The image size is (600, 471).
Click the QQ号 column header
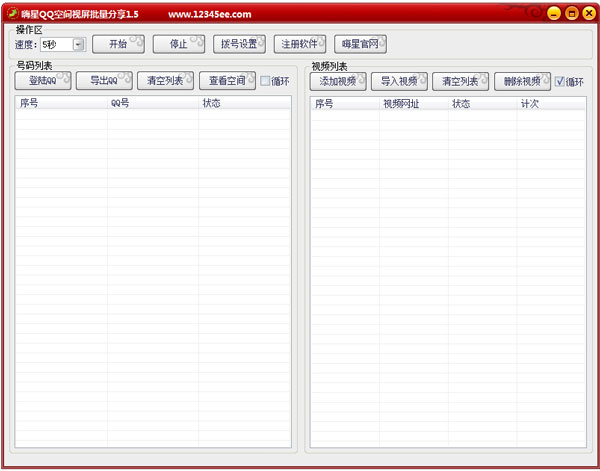[153, 103]
